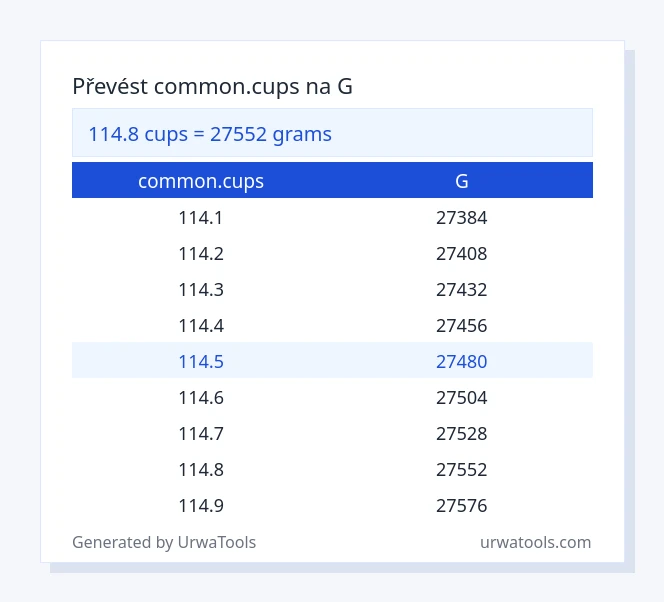Select the cell value 27576
The image size is (664, 602).
click(462, 505)
